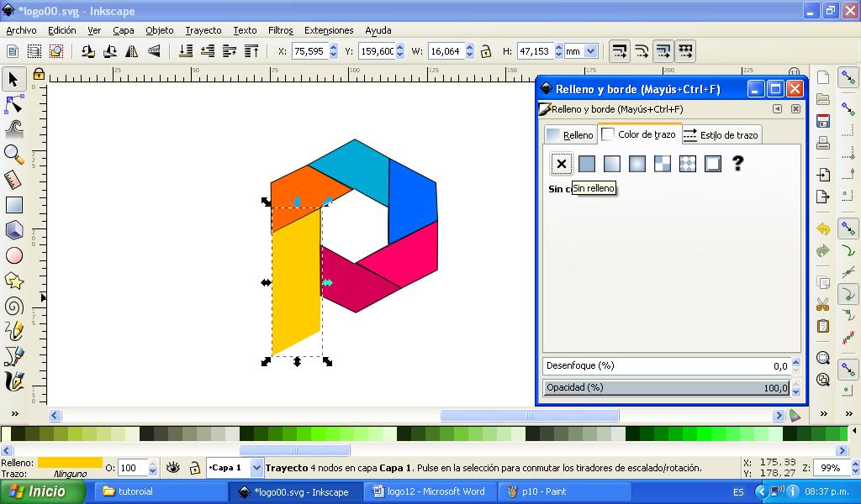Increase the Y coordinate spinner
861x504 pixels.
(399, 48)
